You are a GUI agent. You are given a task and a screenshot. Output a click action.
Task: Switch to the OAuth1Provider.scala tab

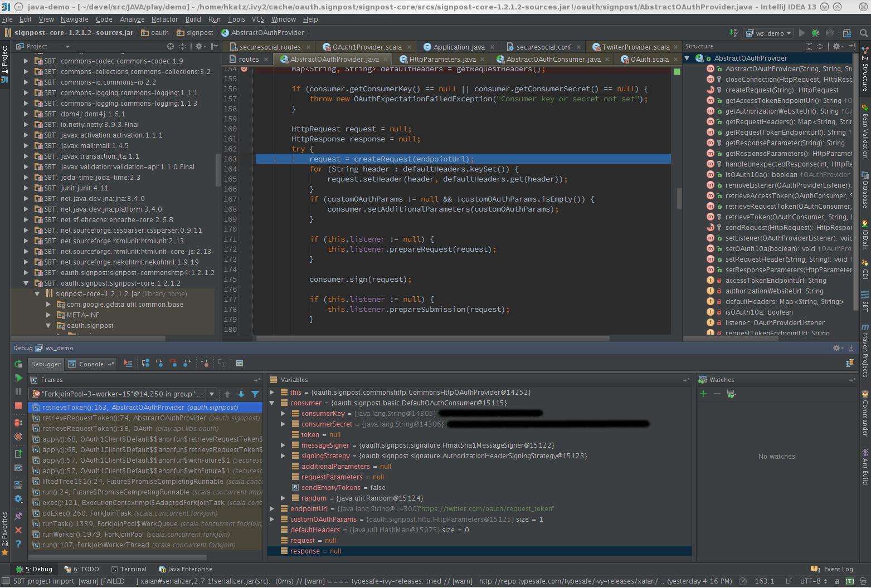(366, 47)
